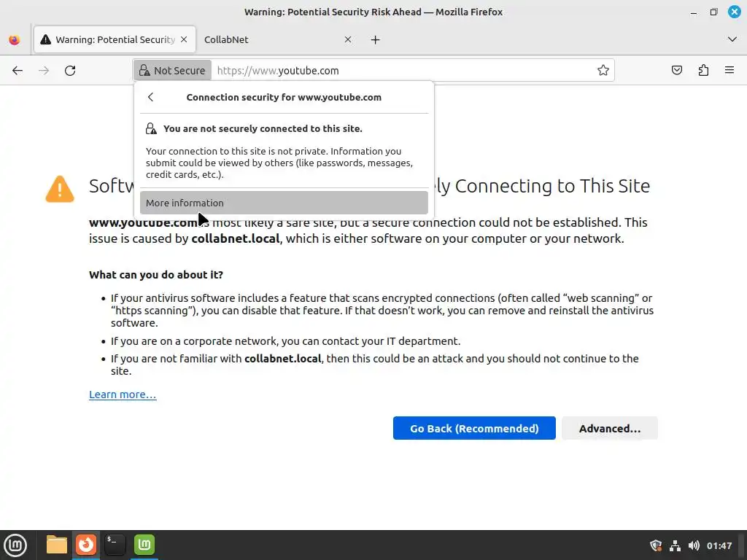Reload the current page
This screenshot has width=747, height=560.
click(70, 71)
